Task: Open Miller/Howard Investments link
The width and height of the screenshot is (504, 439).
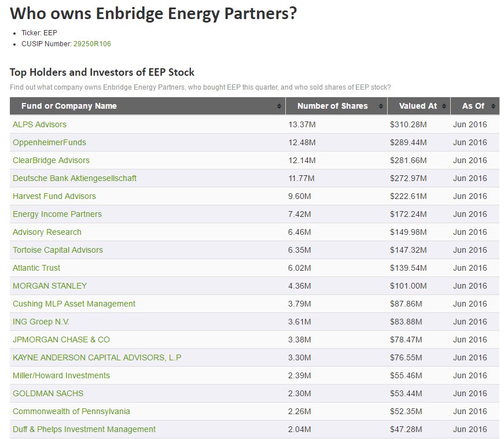Action: [61, 376]
